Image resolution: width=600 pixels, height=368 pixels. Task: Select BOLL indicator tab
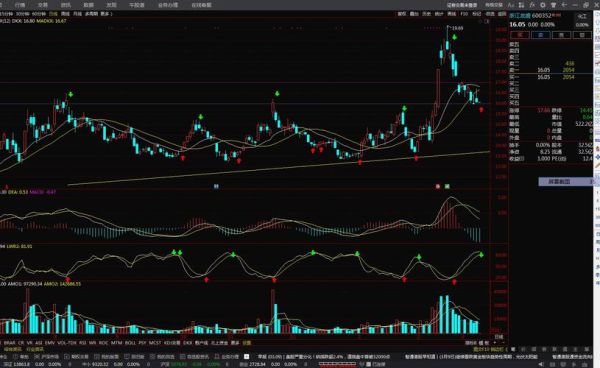[x=130, y=343]
